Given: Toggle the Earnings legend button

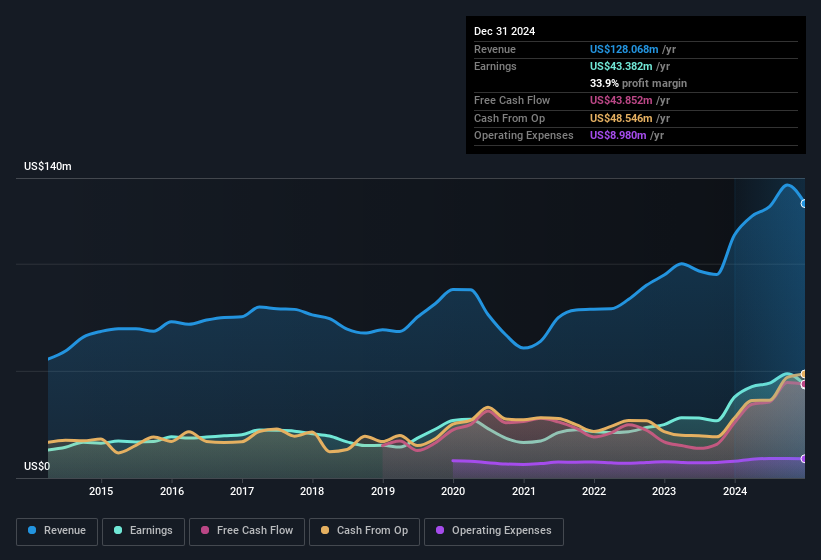Looking at the screenshot, I should tap(143, 531).
